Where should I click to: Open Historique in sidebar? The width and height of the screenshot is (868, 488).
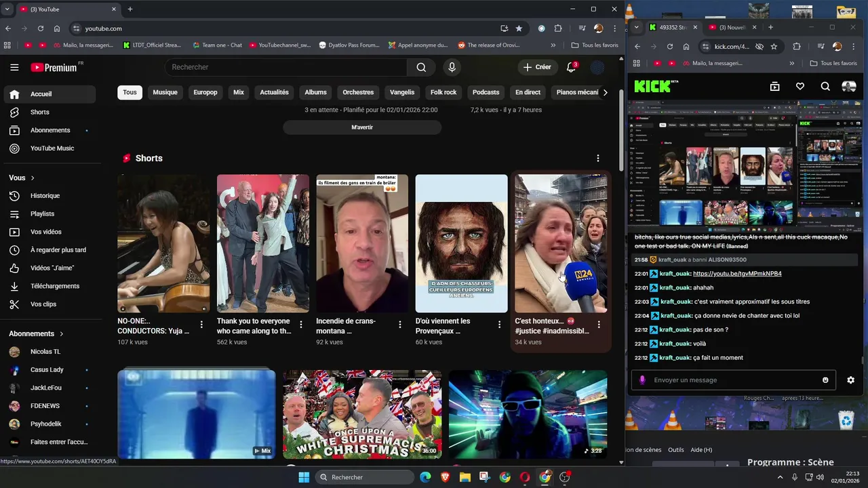[49, 196]
